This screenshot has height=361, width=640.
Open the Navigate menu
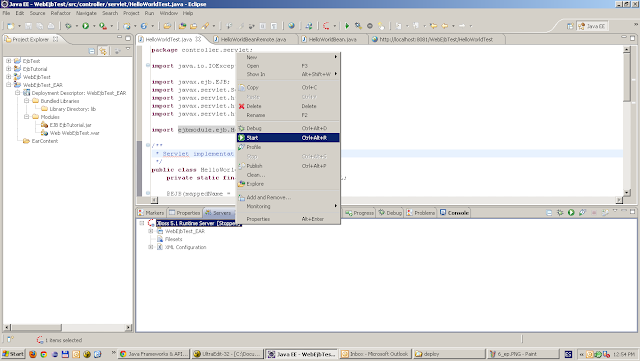click(86, 13)
